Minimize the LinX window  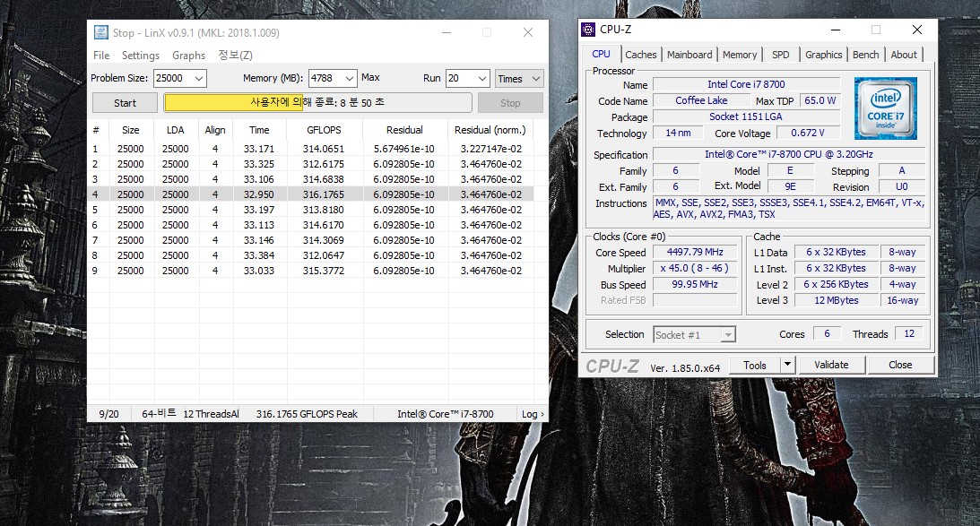tap(447, 32)
